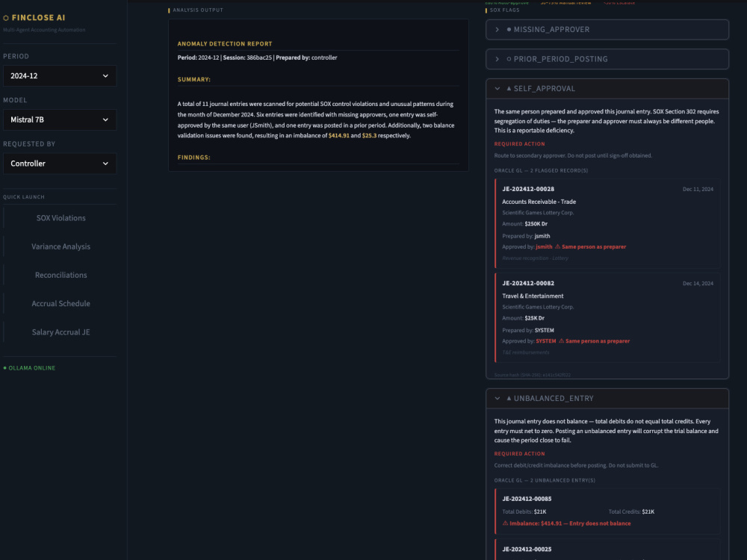Viewport: 747px width, 560px height.
Task: Click Required Action label under UNBALANCED_ENTRY
Action: 519,454
